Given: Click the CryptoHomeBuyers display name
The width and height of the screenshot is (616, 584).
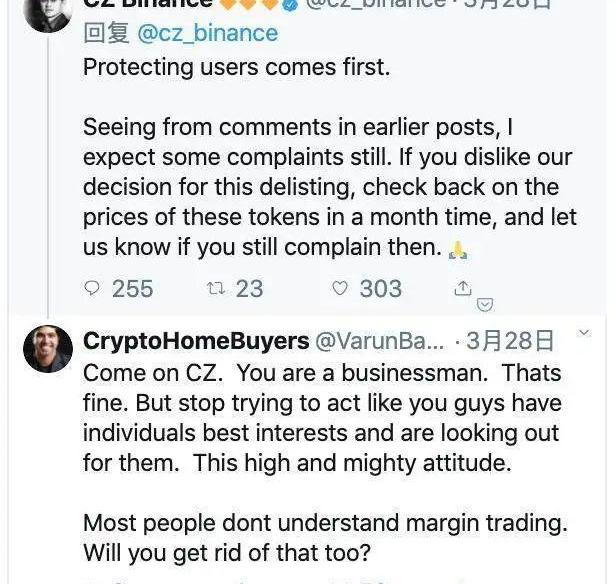Looking at the screenshot, I should point(196,341).
